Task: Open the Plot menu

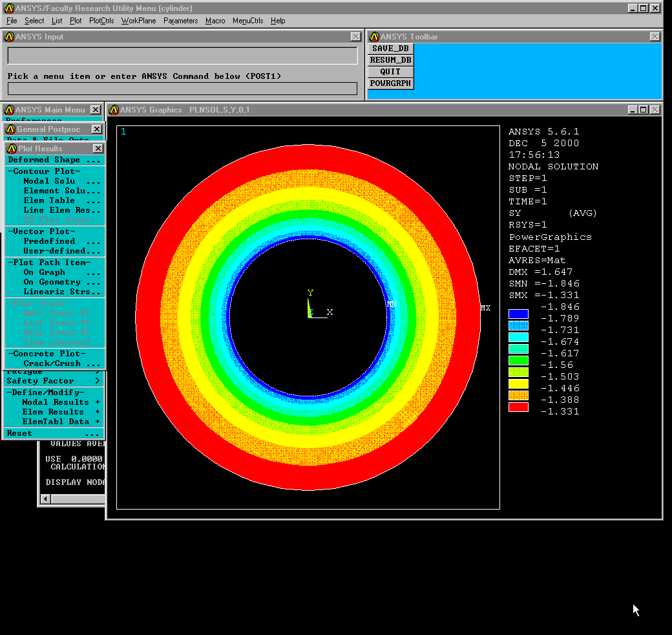Action: [x=76, y=21]
